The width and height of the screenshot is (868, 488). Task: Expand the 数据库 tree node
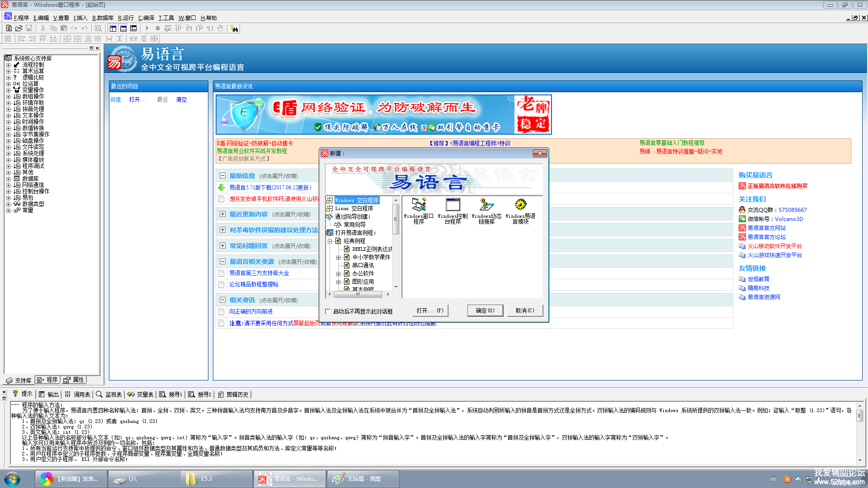tap(8, 179)
